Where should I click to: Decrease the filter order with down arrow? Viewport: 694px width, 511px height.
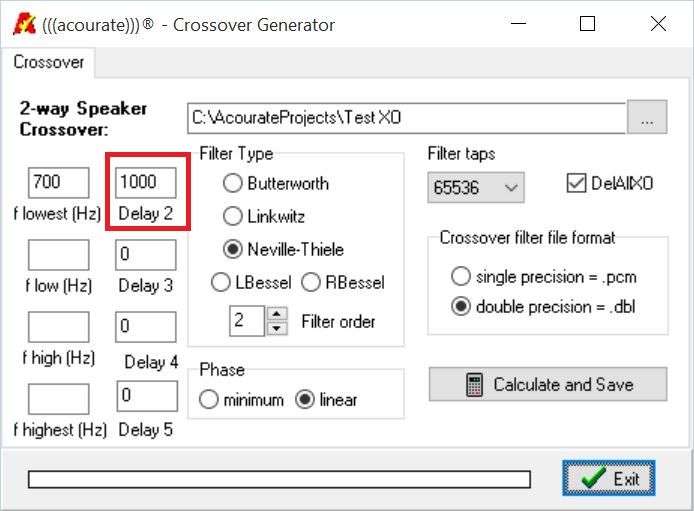click(277, 328)
